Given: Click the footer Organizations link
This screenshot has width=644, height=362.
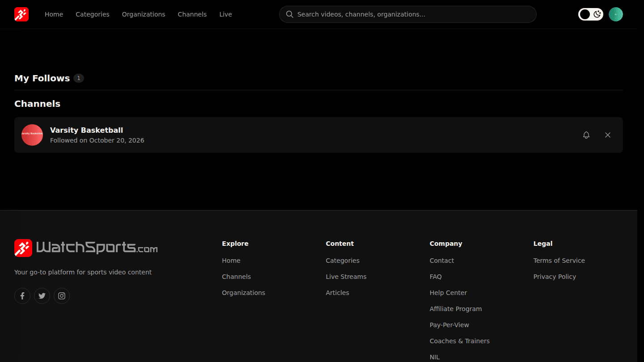Looking at the screenshot, I should pyautogui.click(x=244, y=293).
